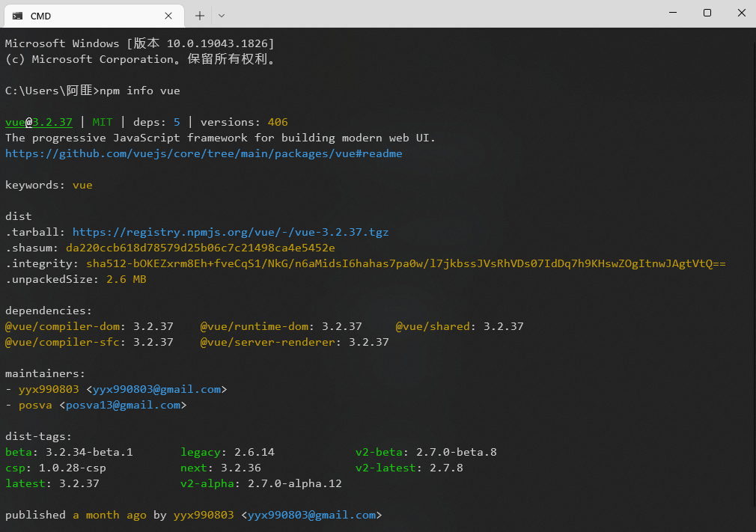This screenshot has height=532, width=756.
Task: Open a new terminal tab
Action: click(200, 16)
